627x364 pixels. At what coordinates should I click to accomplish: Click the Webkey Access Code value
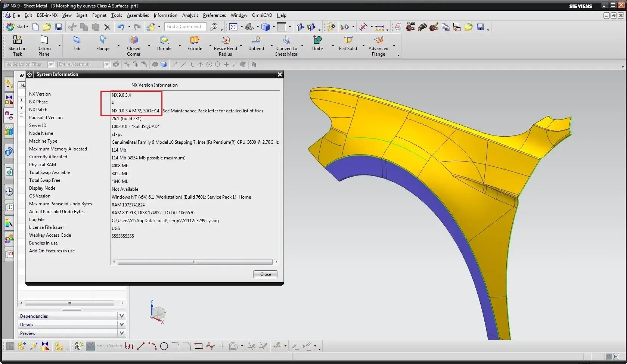[x=122, y=236]
